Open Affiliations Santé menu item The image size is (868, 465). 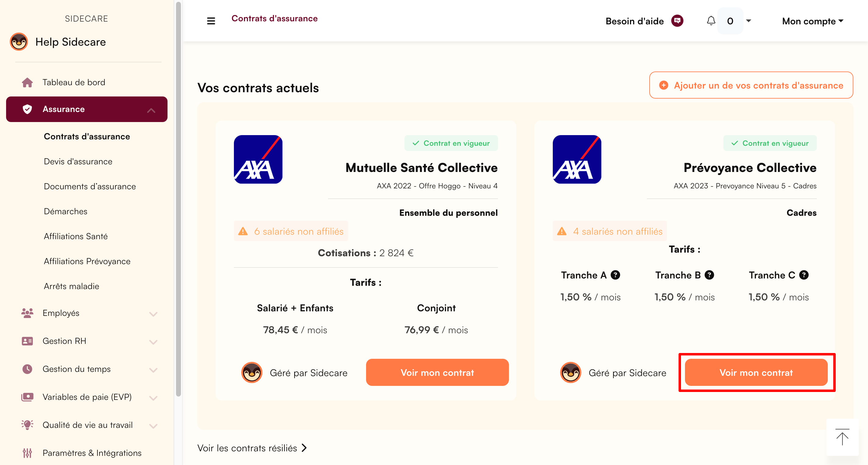point(76,236)
